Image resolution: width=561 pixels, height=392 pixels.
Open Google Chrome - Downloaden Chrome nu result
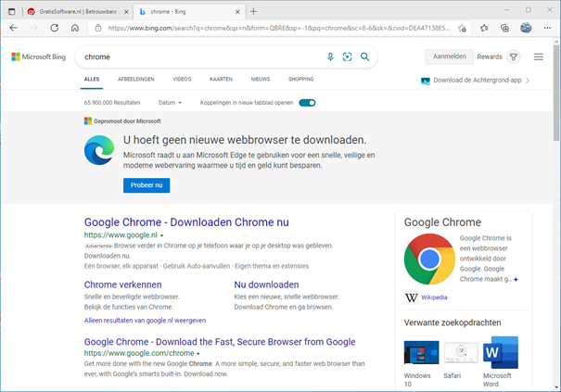186,222
